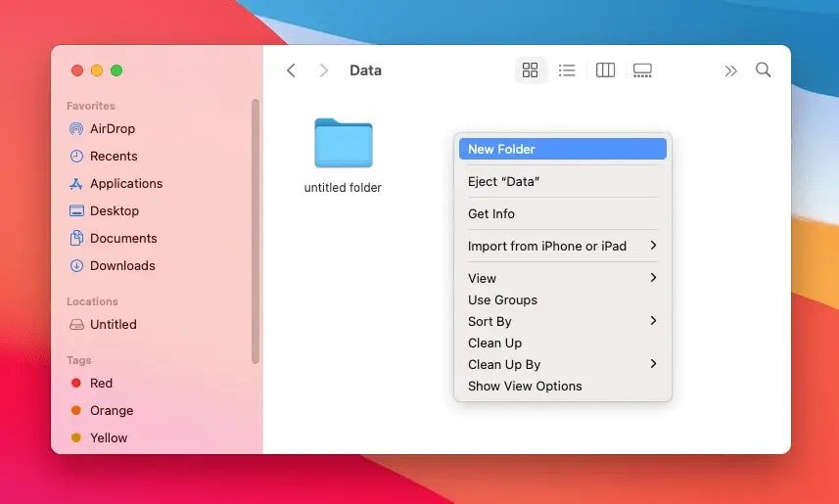Click the Applications sidebar icon

coord(76,184)
